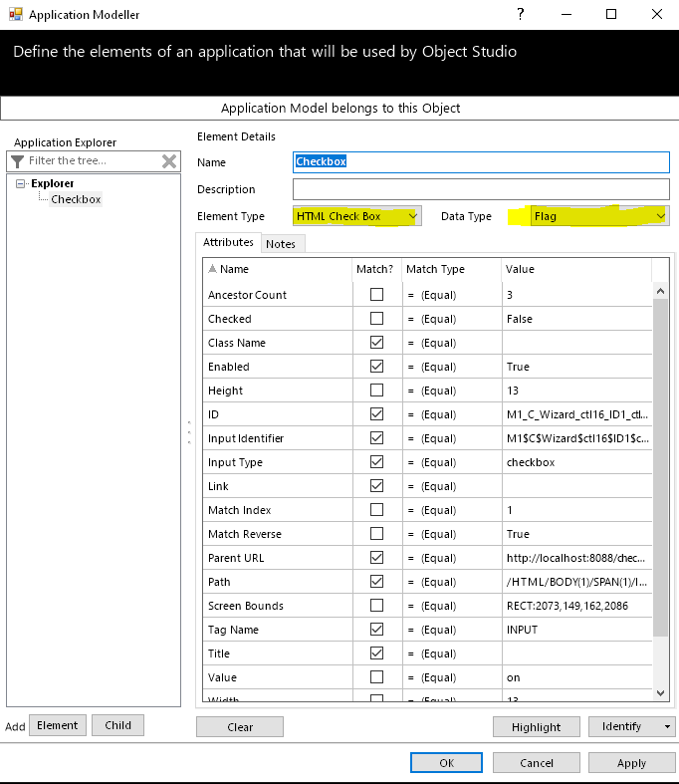The width and height of the screenshot is (679, 784).
Task: Click the Application Modeller title bar icon
Action: click(x=16, y=15)
